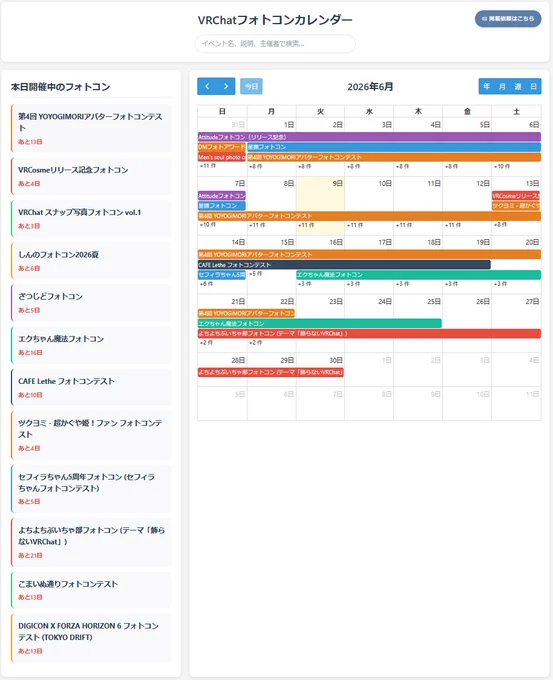
Task: Click red よちよちぶいちゃ部 bar in week of 28日
Action: (271, 372)
